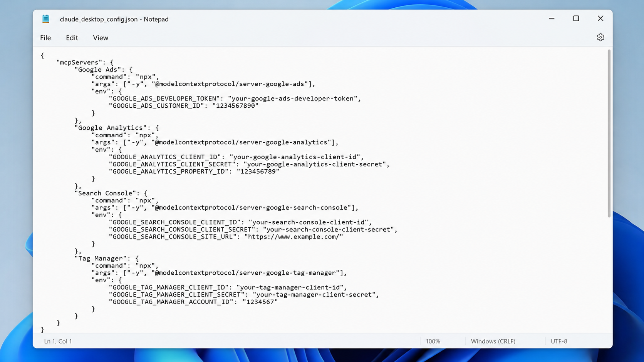
Task: Click "your-search-console-client-secret" value
Action: pyautogui.click(x=328, y=230)
